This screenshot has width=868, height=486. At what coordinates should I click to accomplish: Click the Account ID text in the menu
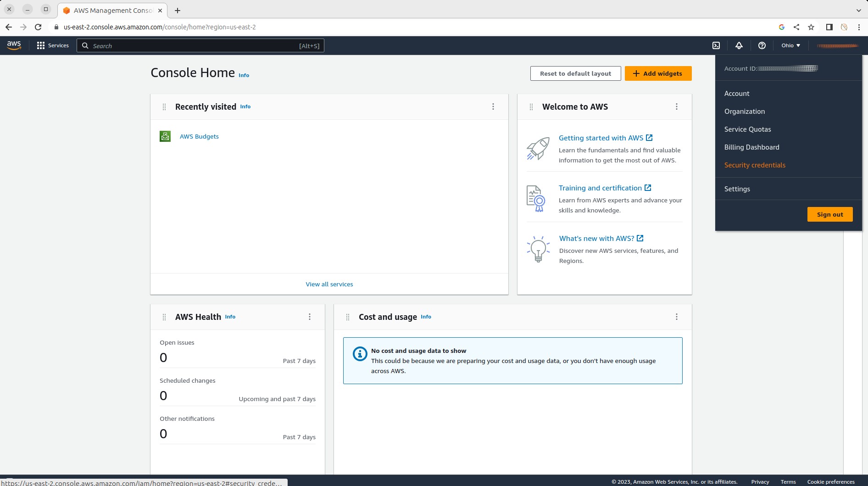tap(771, 68)
